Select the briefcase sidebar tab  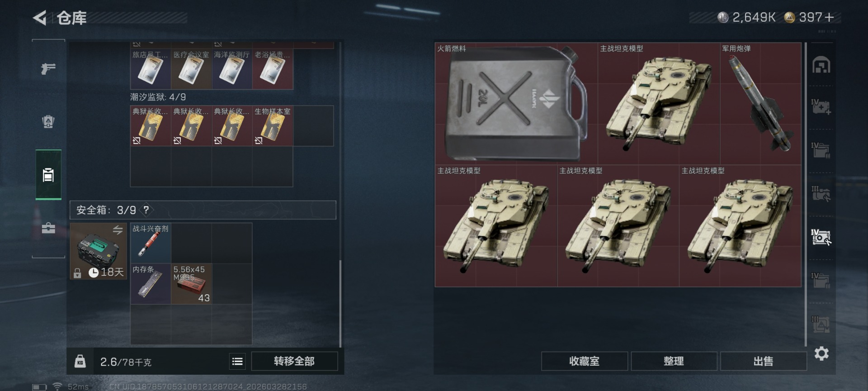click(48, 228)
